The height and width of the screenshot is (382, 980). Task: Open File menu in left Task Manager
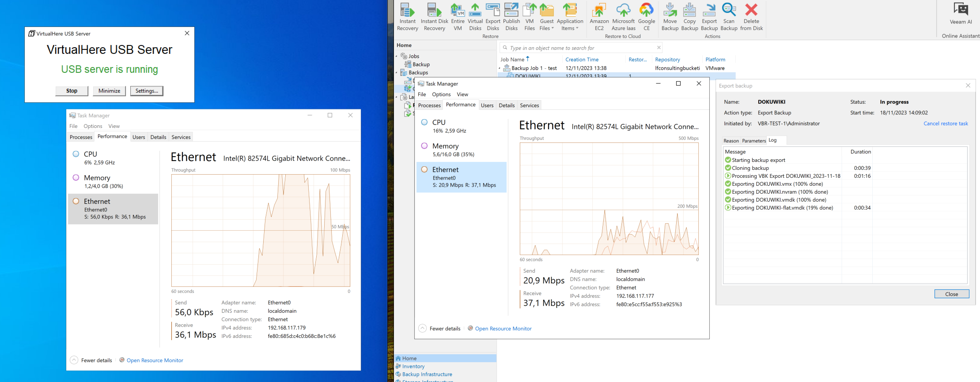(73, 126)
